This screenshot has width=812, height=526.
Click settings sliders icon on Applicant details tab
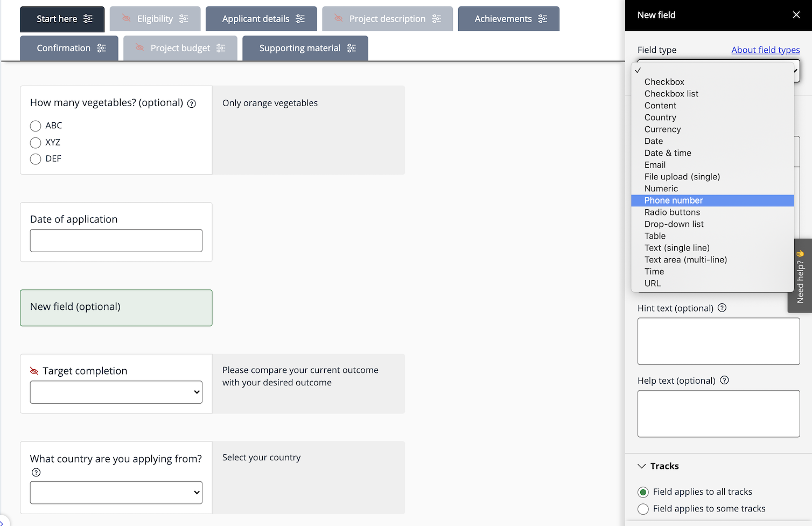[x=300, y=19]
